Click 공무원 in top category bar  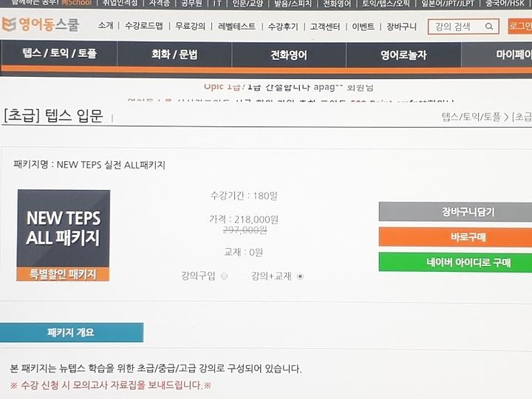click(191, 3)
